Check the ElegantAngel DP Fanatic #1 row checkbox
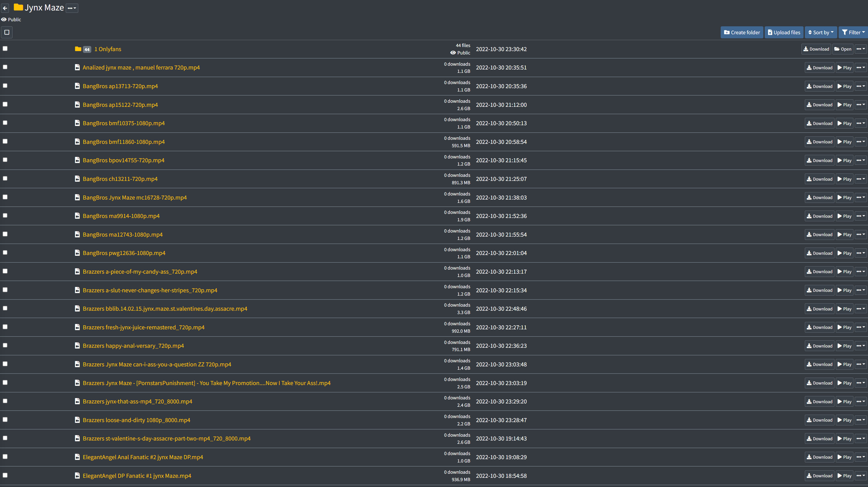 [5, 475]
